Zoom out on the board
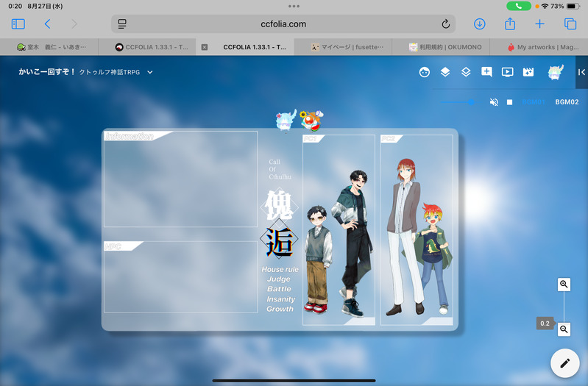The width and height of the screenshot is (588, 386). coord(564,329)
